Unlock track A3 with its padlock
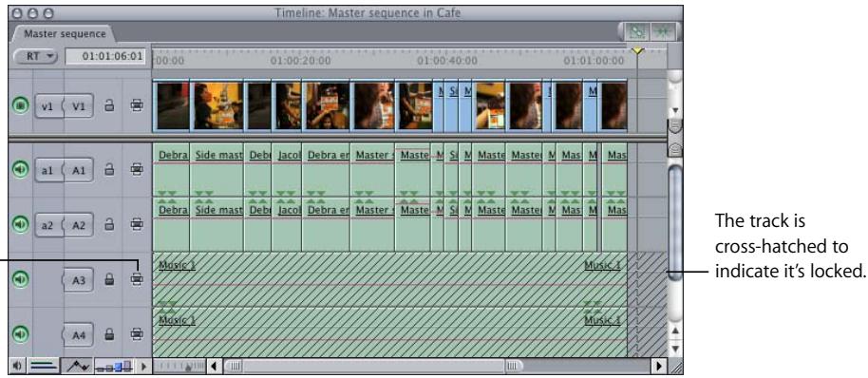Screen dimensions: 868x378 click(x=109, y=279)
